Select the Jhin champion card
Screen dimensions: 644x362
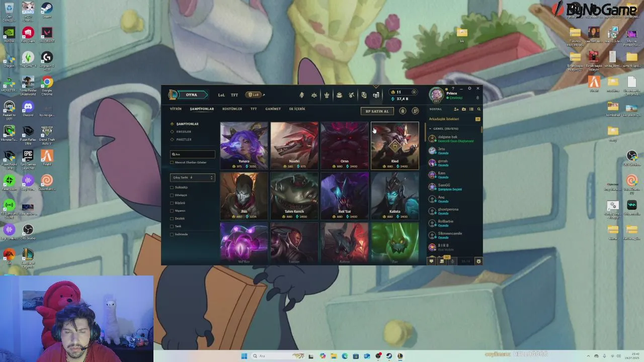[x=244, y=196]
